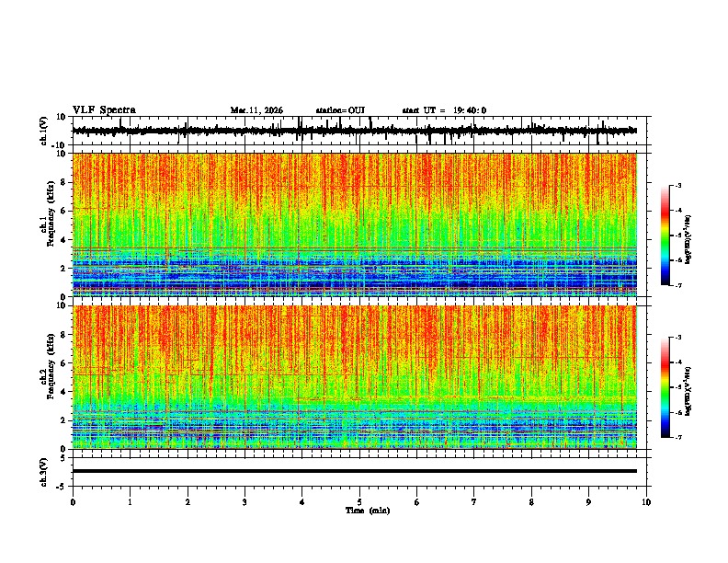Click time axis tick label "1"

(130, 502)
